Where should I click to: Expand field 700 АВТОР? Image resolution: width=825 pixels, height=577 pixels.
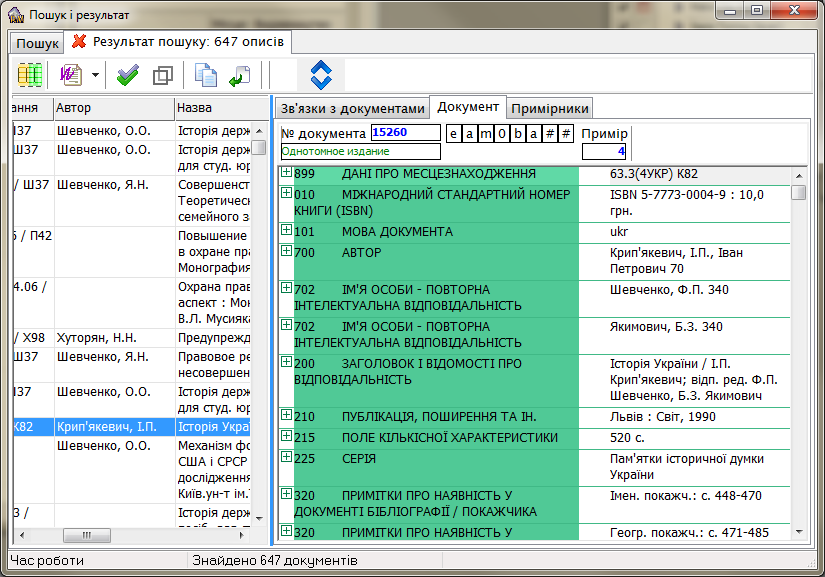[x=286, y=253]
